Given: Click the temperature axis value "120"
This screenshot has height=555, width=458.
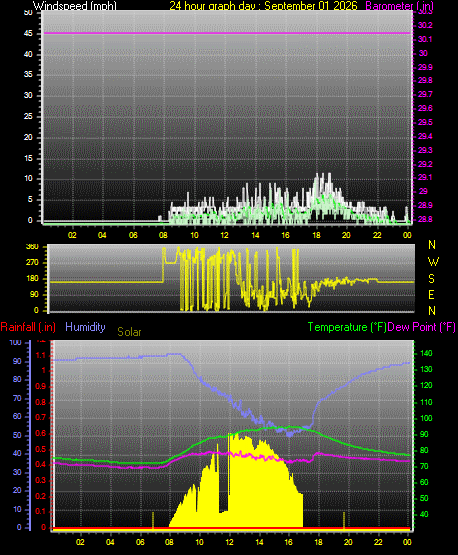Looking at the screenshot, I should pyautogui.click(x=426, y=385).
